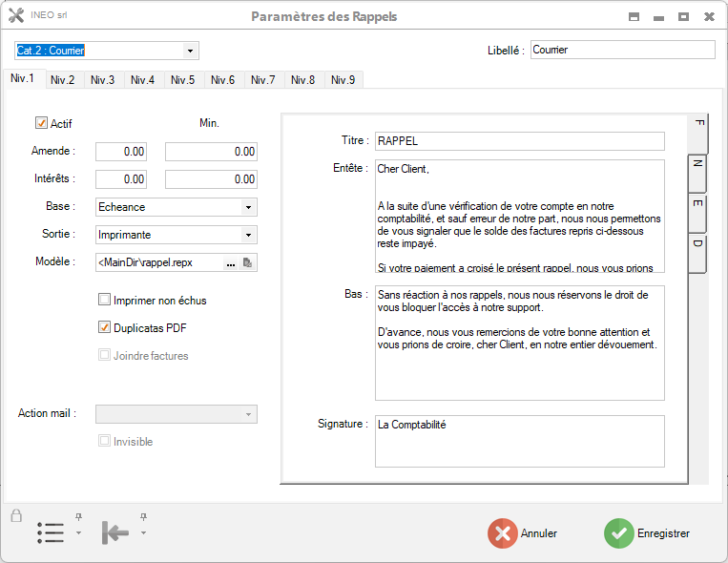Click pin icon above list menu arrow
Viewport: 728px width, 563px height.
point(79,516)
